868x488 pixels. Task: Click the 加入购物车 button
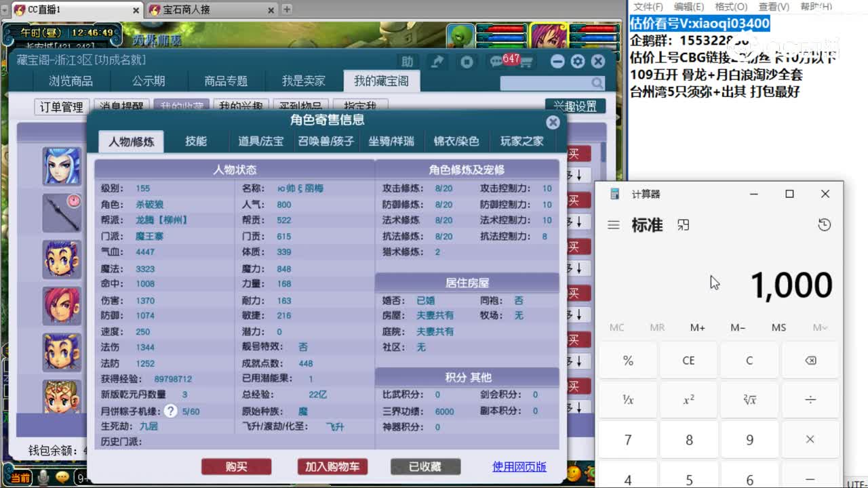[x=332, y=466]
